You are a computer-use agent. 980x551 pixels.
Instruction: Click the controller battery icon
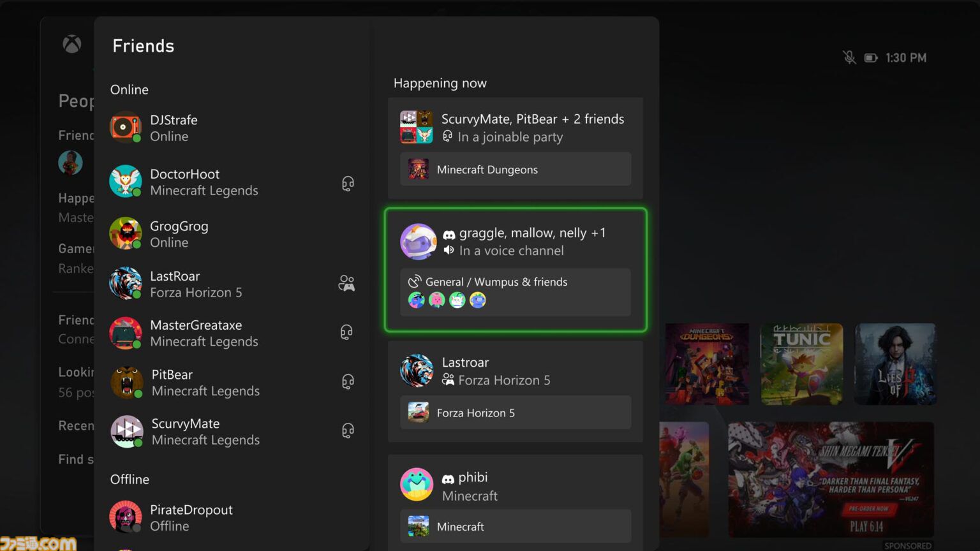click(871, 57)
